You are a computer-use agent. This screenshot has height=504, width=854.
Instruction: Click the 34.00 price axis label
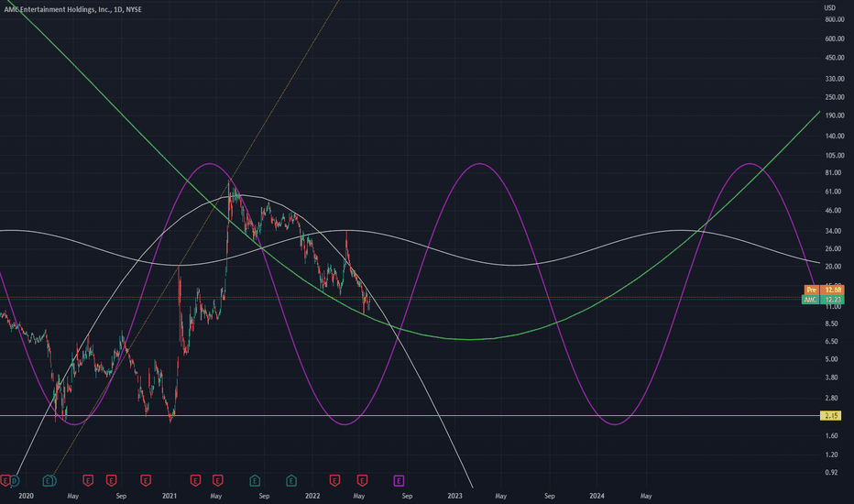click(x=833, y=231)
